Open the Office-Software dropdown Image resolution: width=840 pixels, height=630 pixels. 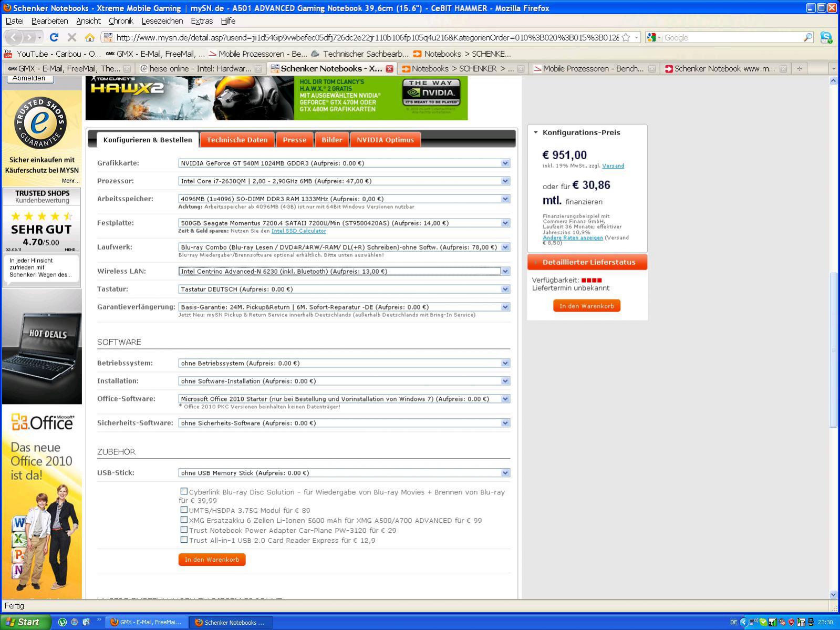(344, 399)
